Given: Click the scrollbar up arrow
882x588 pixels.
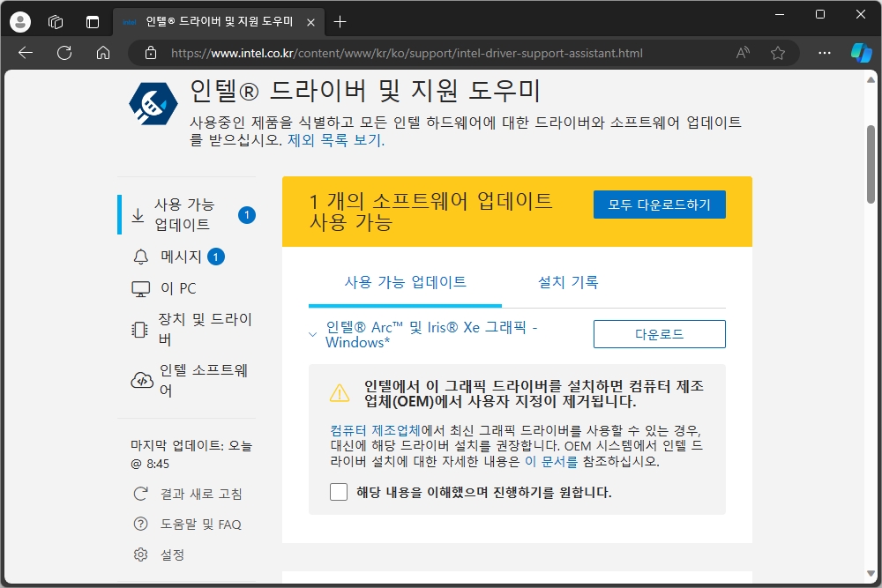Looking at the screenshot, I should click(x=871, y=80).
